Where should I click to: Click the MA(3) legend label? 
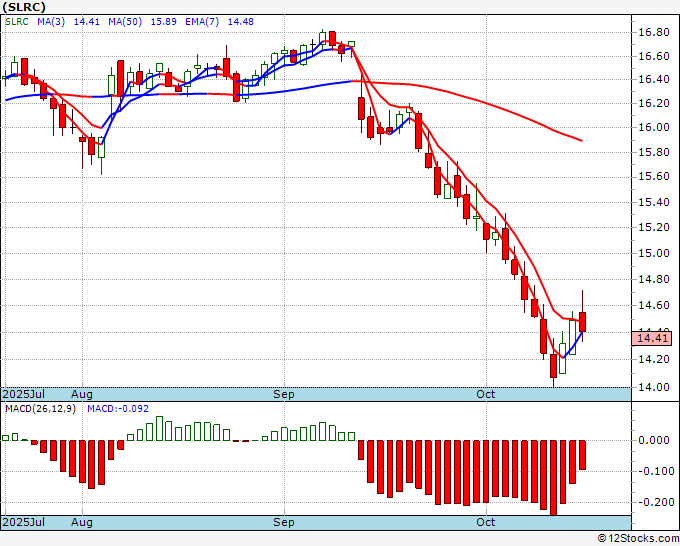tap(51, 22)
